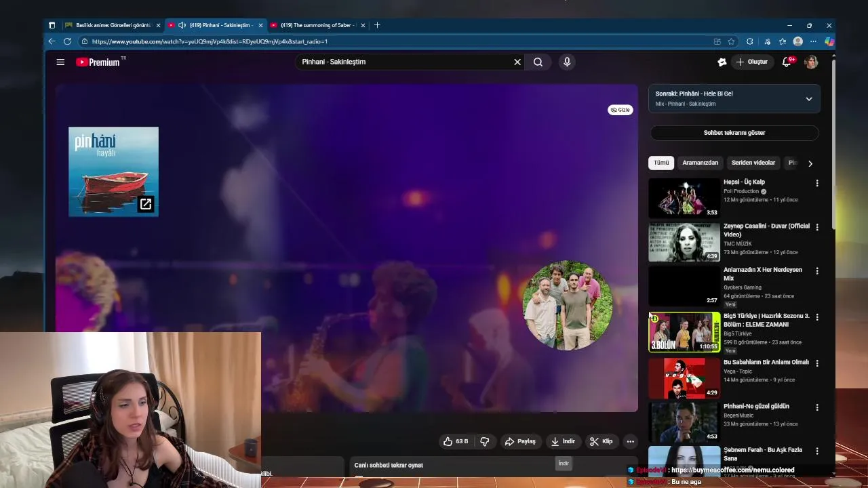Image resolution: width=868 pixels, height=488 pixels.
Task: Open options menu for Zeynep Casalini - Duvar
Action: pyautogui.click(x=816, y=227)
